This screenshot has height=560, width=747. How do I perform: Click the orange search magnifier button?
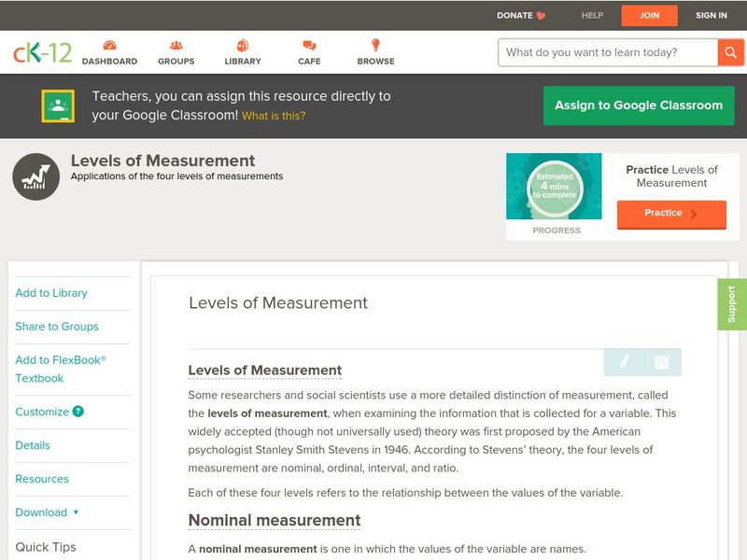coord(730,52)
